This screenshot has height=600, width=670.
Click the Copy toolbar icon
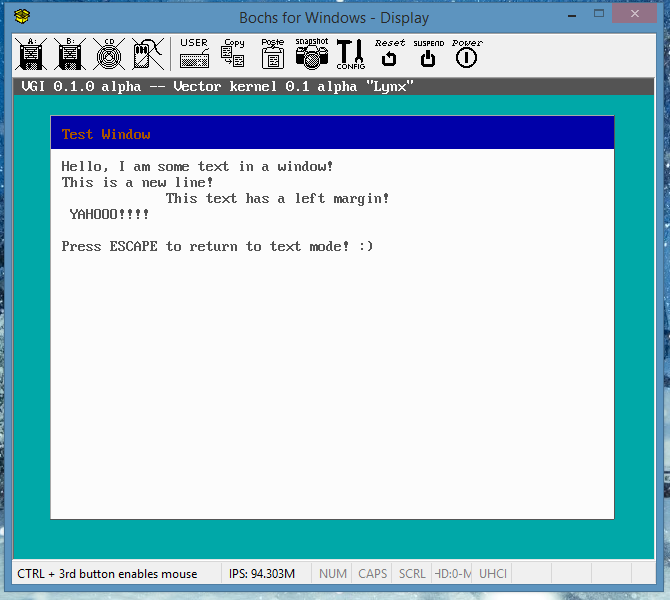pos(233,53)
